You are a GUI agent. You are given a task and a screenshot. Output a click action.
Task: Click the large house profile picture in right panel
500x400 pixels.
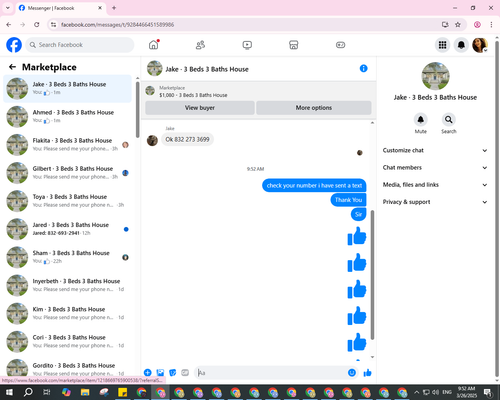(435, 76)
